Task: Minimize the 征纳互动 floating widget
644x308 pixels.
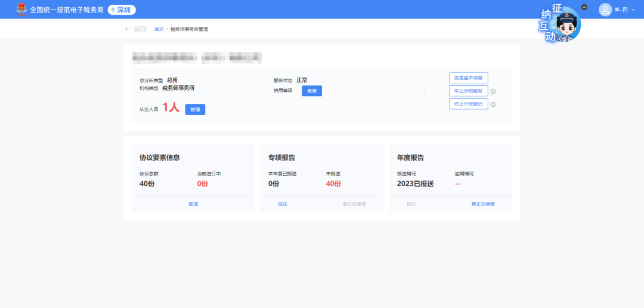Action: [584, 7]
